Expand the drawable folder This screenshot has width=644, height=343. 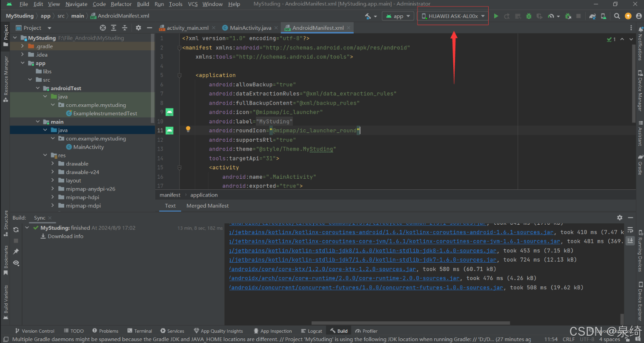pos(53,163)
